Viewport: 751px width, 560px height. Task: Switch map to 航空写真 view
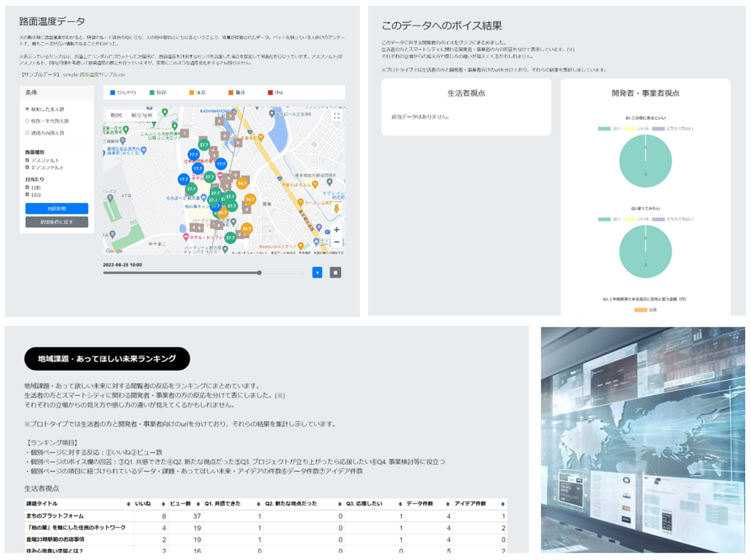(142, 116)
